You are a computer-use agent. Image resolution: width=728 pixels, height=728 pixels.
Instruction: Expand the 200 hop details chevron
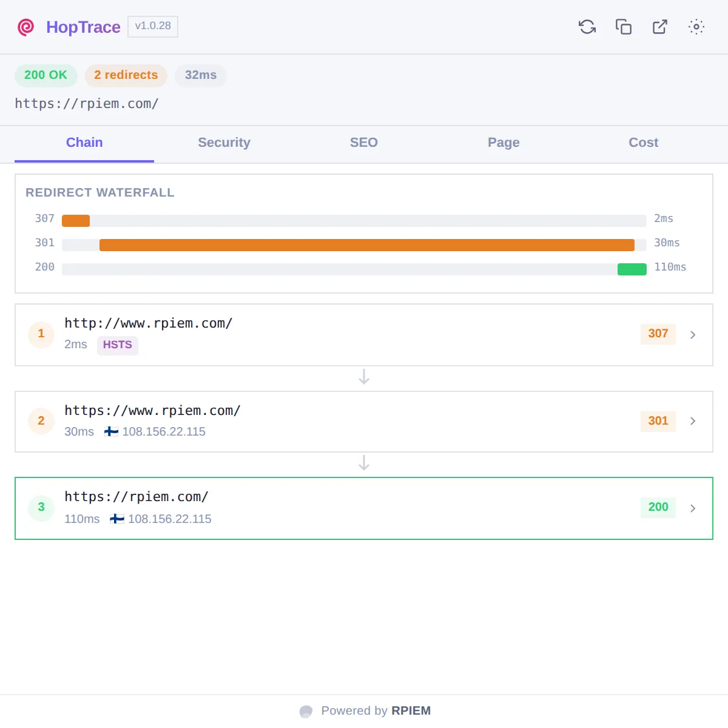pos(693,508)
